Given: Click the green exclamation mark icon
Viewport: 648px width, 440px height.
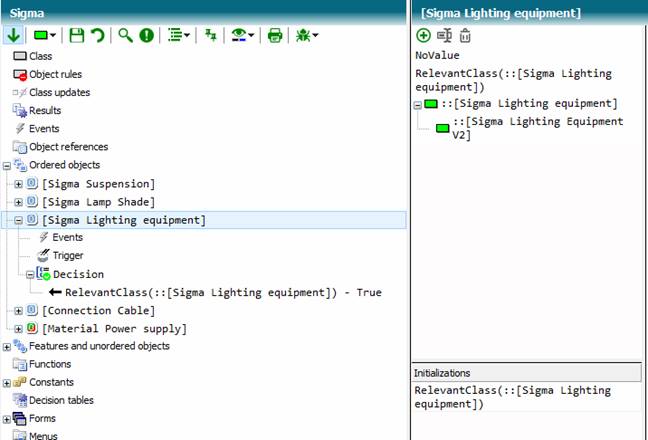Looking at the screenshot, I should tap(146, 35).
